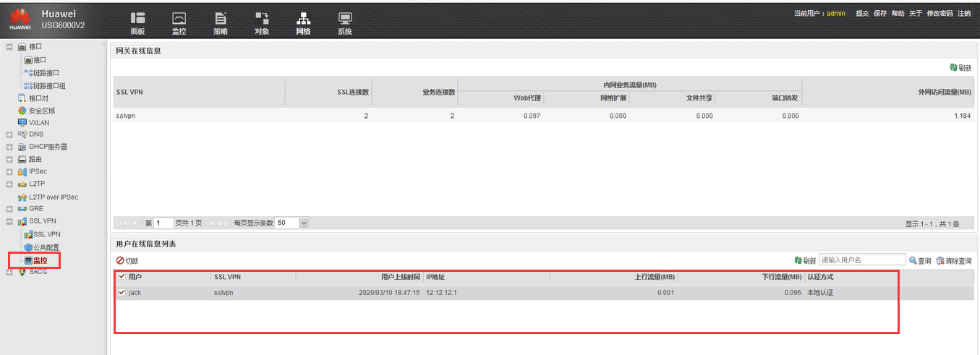
Task: Open the 对象 objects tab
Action: pyautogui.click(x=262, y=24)
